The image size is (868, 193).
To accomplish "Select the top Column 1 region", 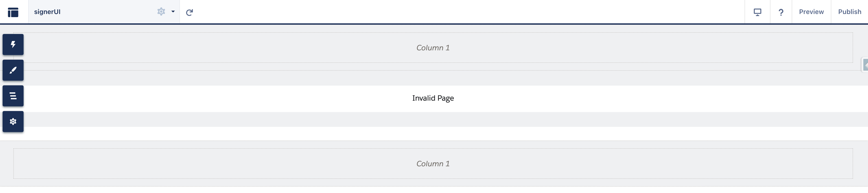I will pyautogui.click(x=433, y=47).
